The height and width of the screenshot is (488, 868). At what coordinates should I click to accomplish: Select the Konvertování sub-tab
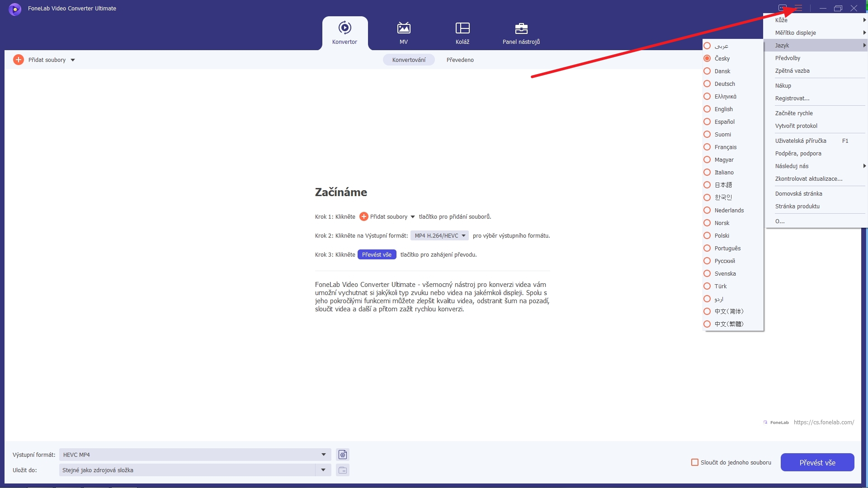coord(409,60)
